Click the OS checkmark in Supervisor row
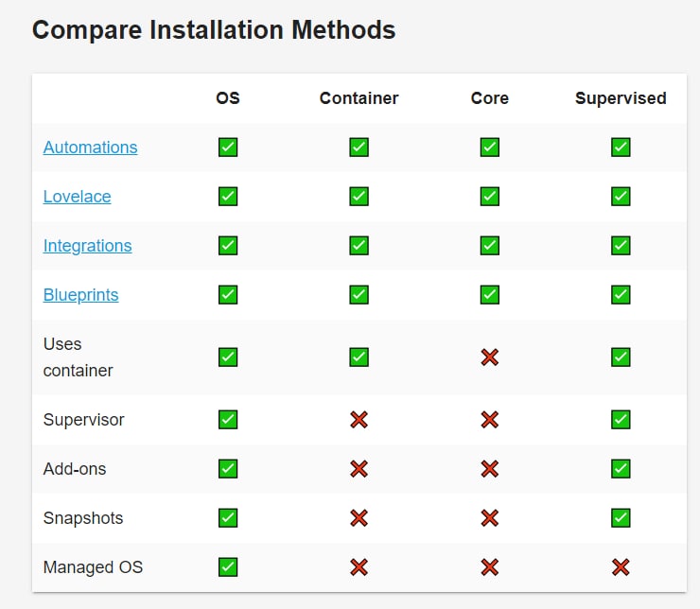Viewport: 700px width, 609px height. pos(228,420)
